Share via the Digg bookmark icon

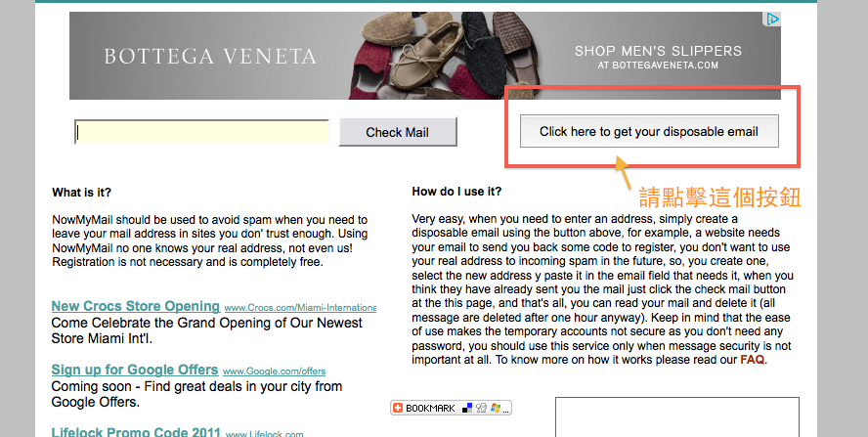(x=482, y=409)
